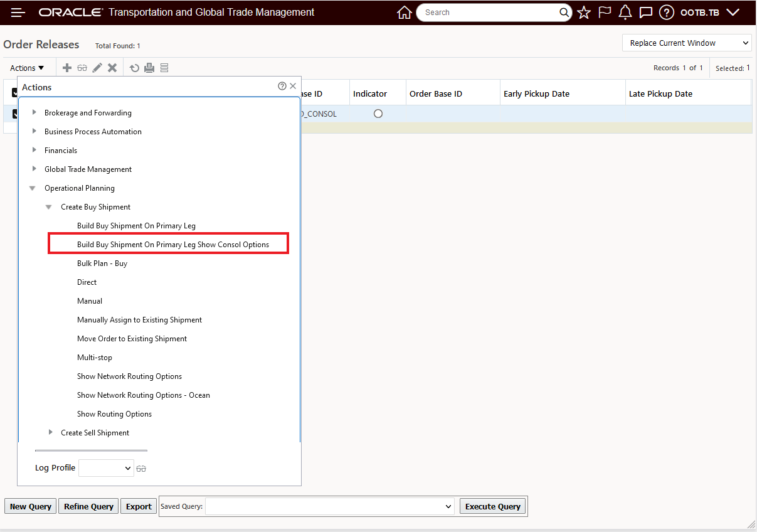The image size is (757, 532).
Task: Click the Order Base ID column header
Action: coord(436,93)
